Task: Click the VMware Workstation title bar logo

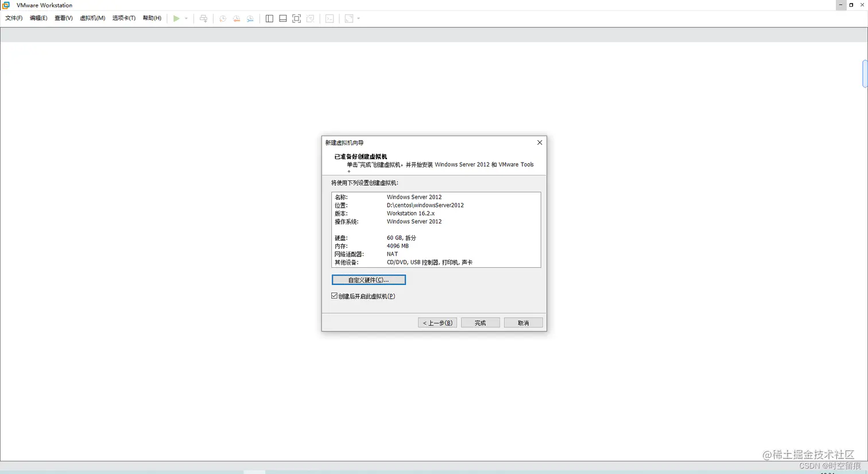Action: [6, 5]
